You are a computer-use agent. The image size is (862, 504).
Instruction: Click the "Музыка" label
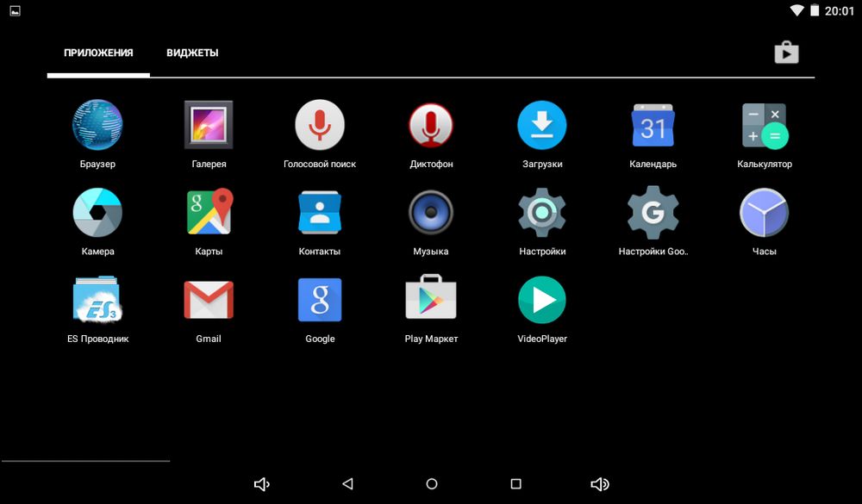(x=431, y=252)
